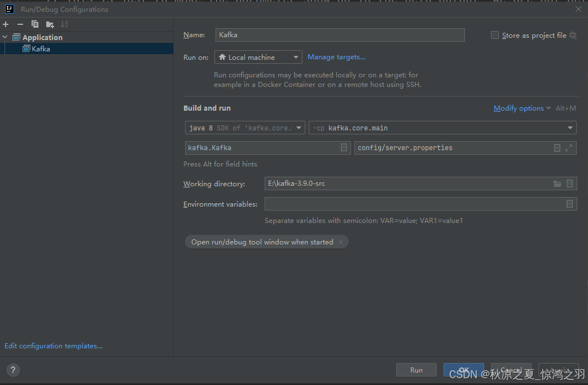
Task: Open the Environment variables editor icon
Action: (x=569, y=204)
